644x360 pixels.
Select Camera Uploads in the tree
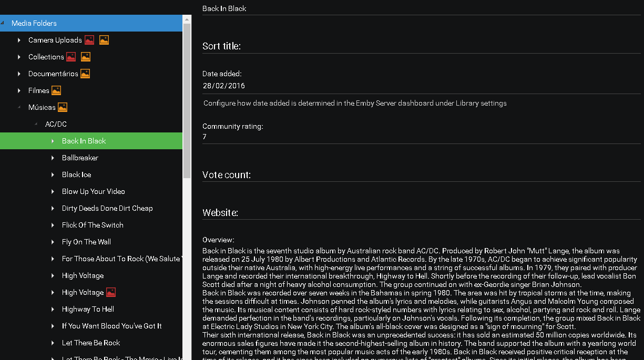tap(55, 40)
